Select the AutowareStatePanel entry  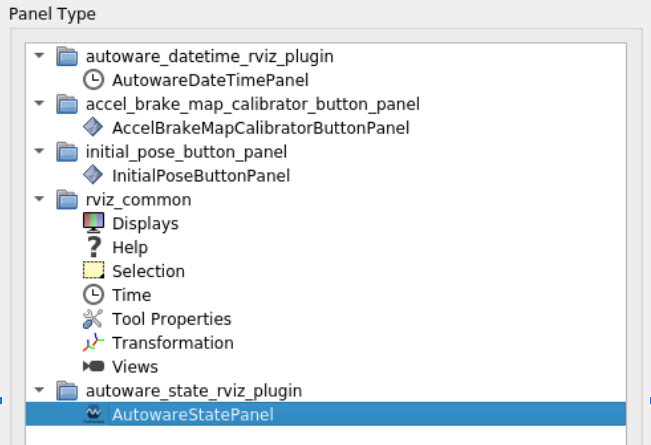pyautogui.click(x=192, y=415)
